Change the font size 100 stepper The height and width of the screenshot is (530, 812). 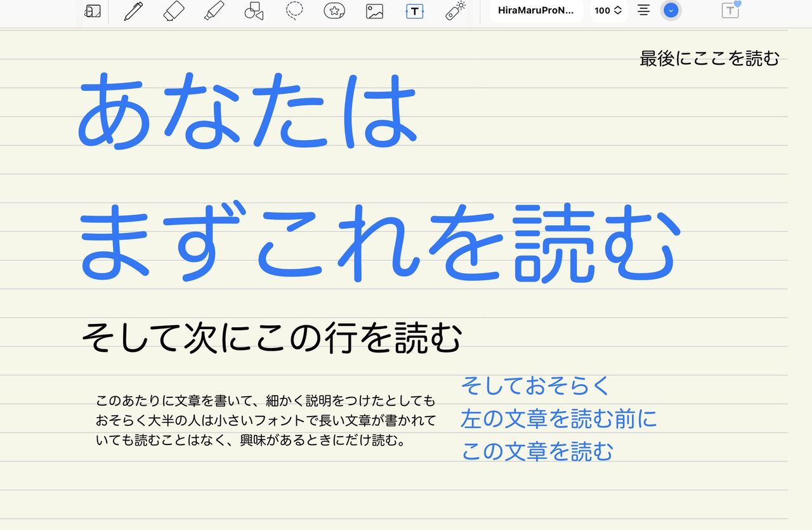(608, 11)
